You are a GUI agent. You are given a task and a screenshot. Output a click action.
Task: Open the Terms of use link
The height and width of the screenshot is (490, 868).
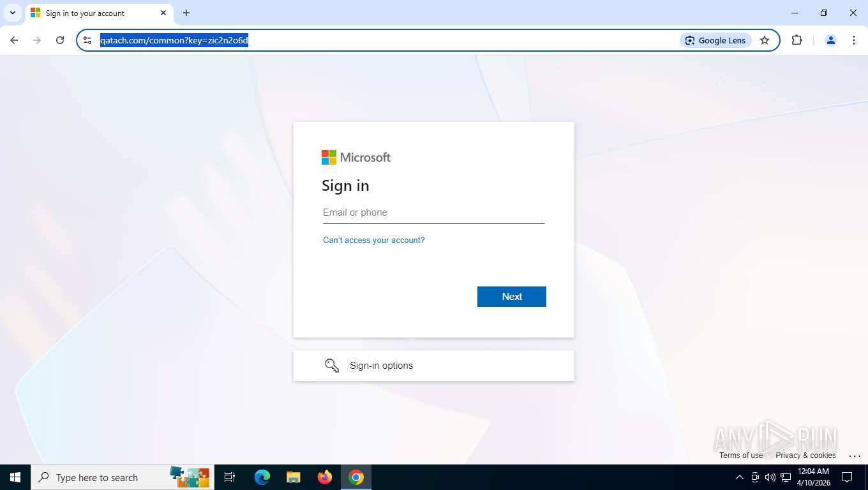click(x=741, y=456)
